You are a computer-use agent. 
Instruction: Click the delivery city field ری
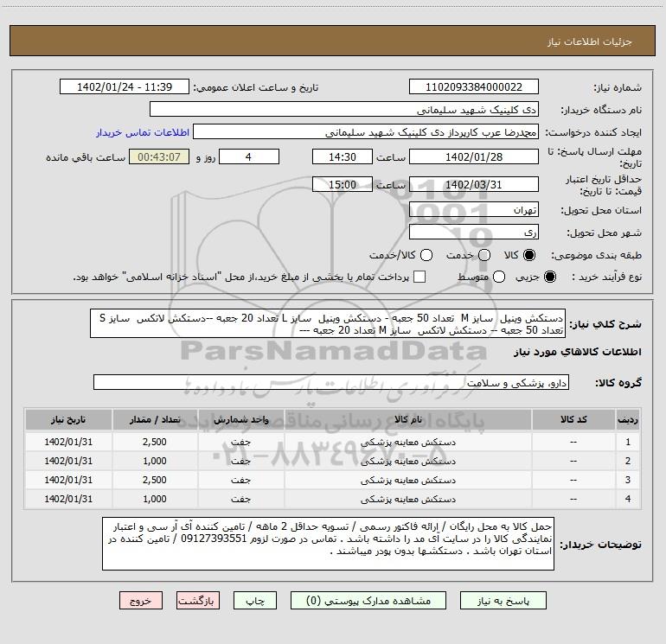pos(474,233)
